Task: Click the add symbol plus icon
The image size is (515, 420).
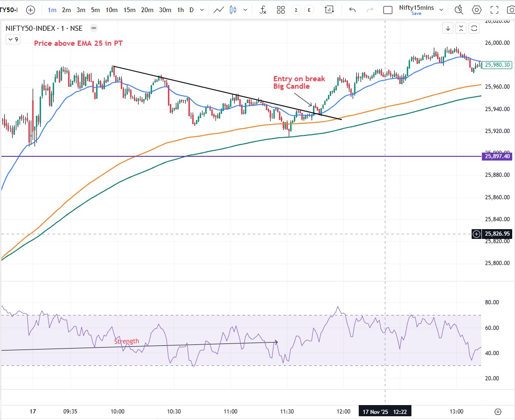Action: click(x=30, y=10)
